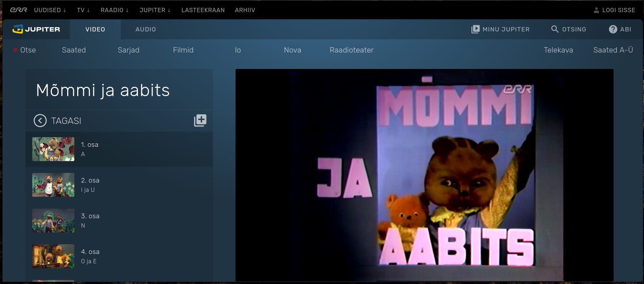
Task: Click the Logi sisse user icon
Action: click(x=596, y=10)
